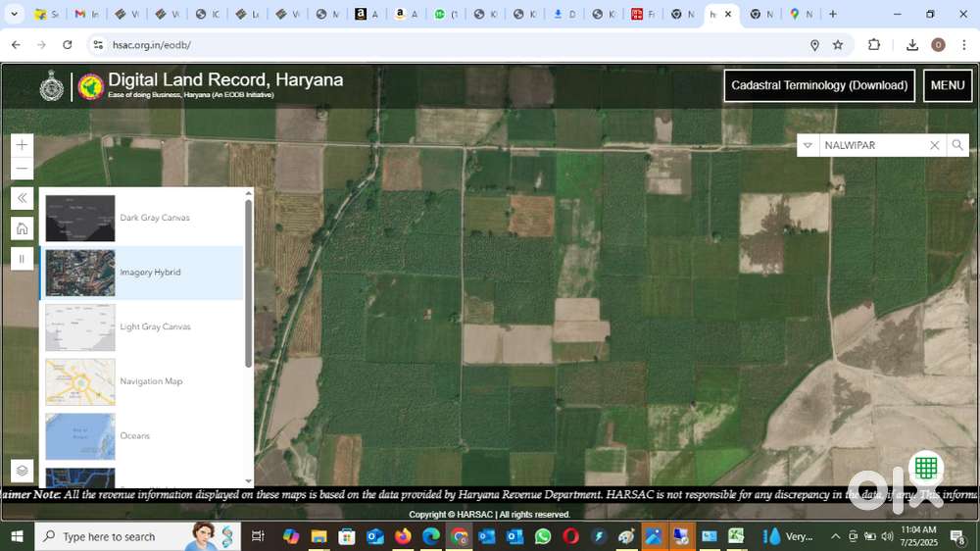This screenshot has width=980, height=551.
Task: Open the search source dropdown arrow
Action: (808, 145)
